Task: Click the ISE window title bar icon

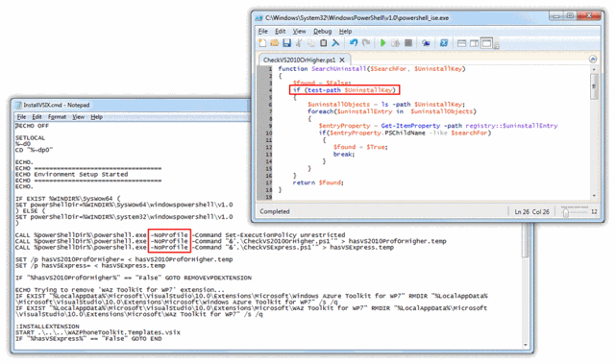Action: (258, 18)
